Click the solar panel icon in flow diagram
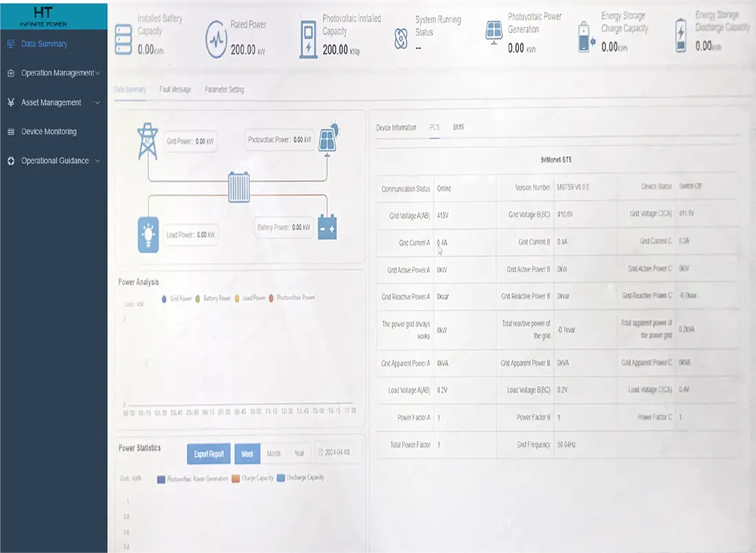 (329, 138)
